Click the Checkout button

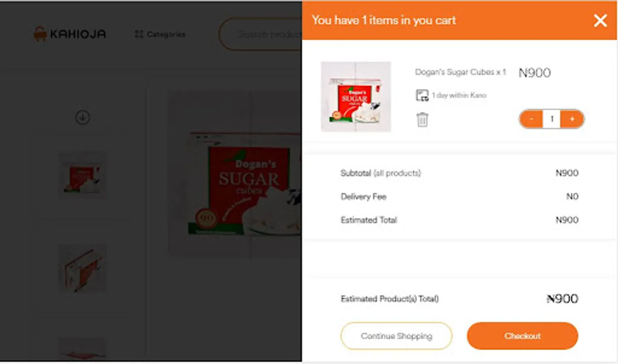[522, 336]
